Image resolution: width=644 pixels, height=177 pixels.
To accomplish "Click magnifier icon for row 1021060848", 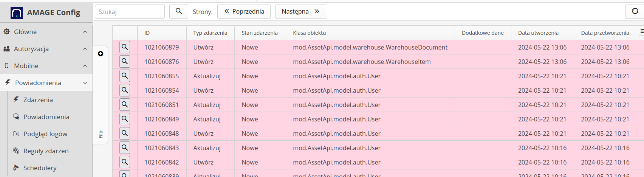I will point(125,134).
